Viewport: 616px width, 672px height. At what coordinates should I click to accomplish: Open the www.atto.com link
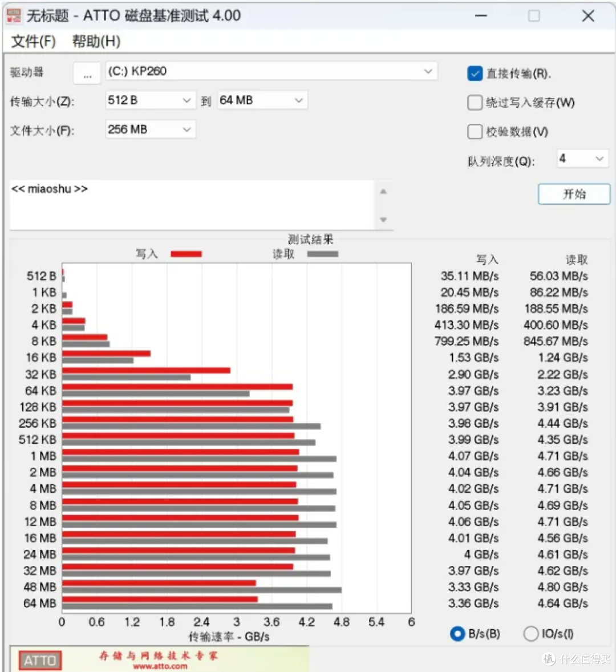coord(160,666)
